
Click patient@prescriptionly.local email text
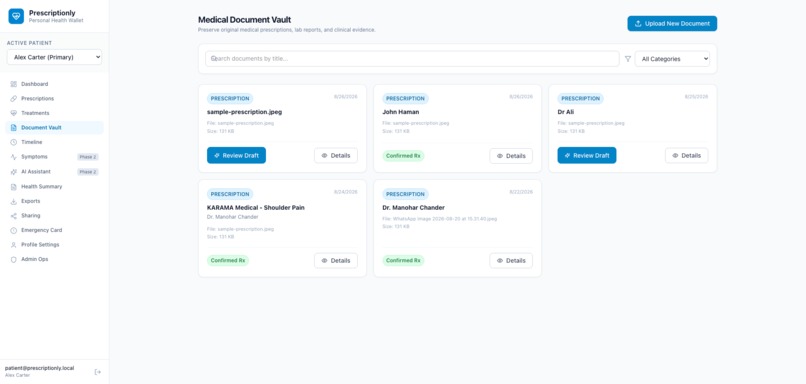click(x=40, y=368)
